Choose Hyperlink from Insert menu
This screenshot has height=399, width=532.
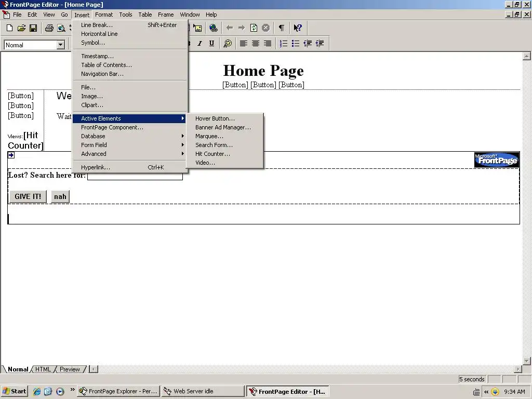pos(129,167)
